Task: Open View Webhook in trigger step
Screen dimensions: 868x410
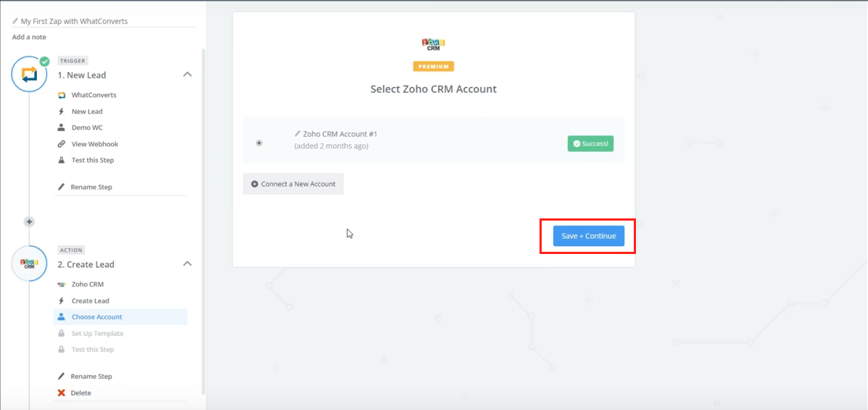Action: tap(95, 144)
